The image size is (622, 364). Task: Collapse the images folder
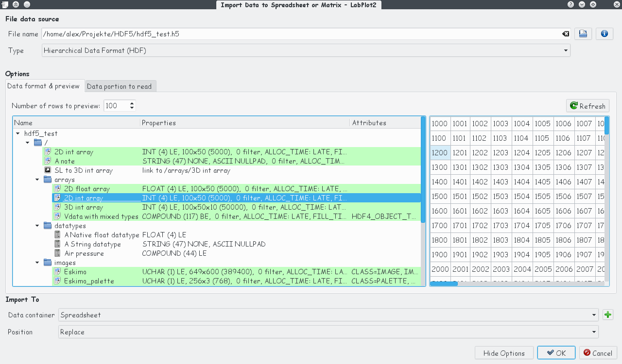click(37, 263)
